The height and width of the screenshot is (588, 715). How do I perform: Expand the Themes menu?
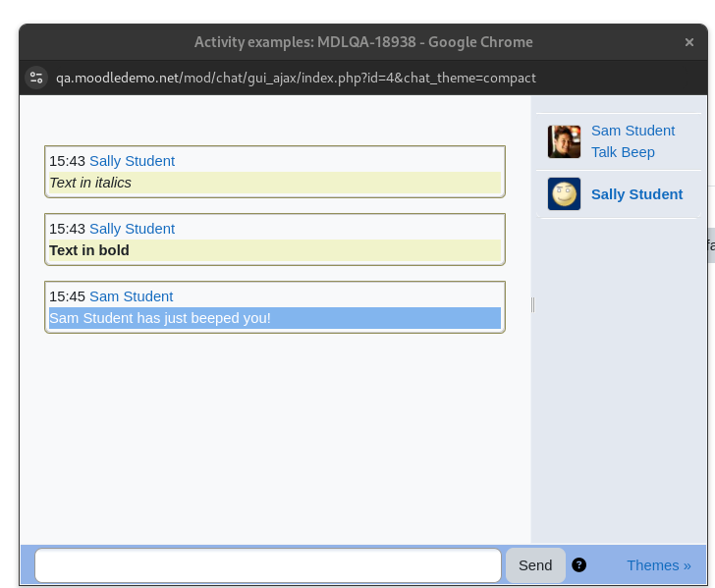(x=658, y=565)
